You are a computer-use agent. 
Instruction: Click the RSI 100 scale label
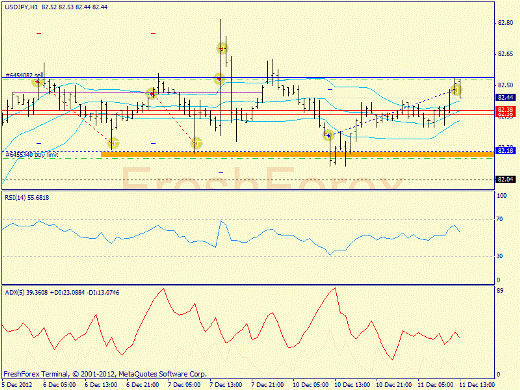pos(502,196)
